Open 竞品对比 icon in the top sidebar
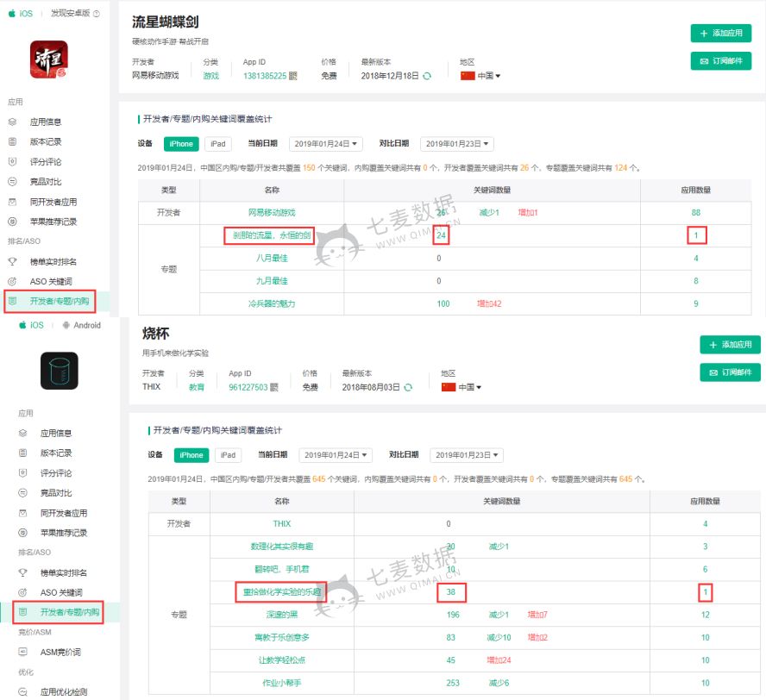 coord(12,182)
